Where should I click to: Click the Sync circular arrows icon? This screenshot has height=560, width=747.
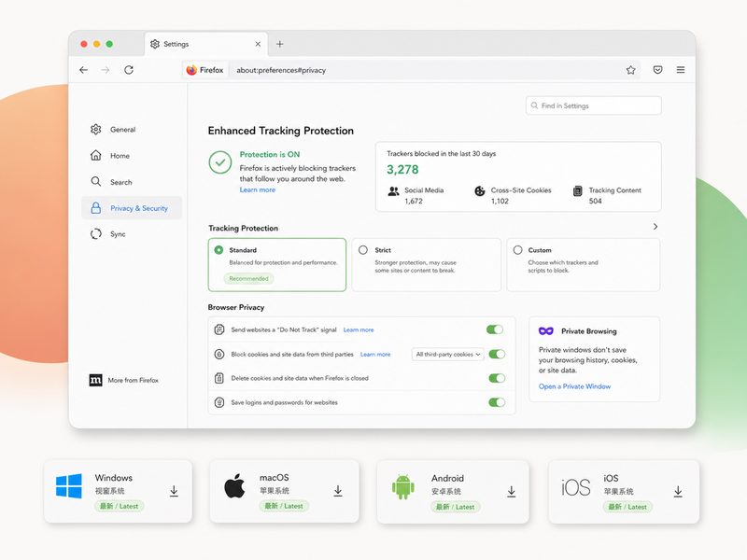click(96, 234)
